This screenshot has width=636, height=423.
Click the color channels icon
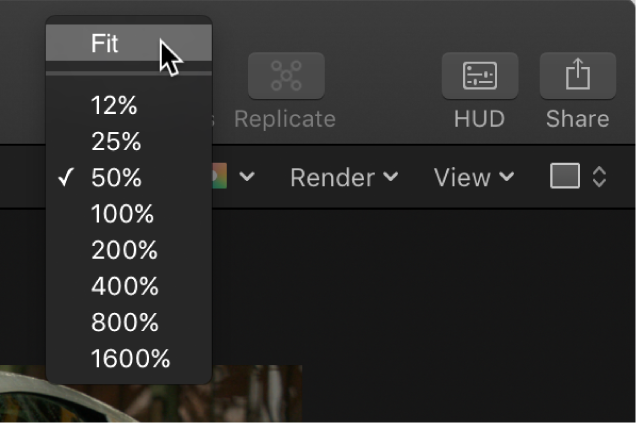(220, 177)
